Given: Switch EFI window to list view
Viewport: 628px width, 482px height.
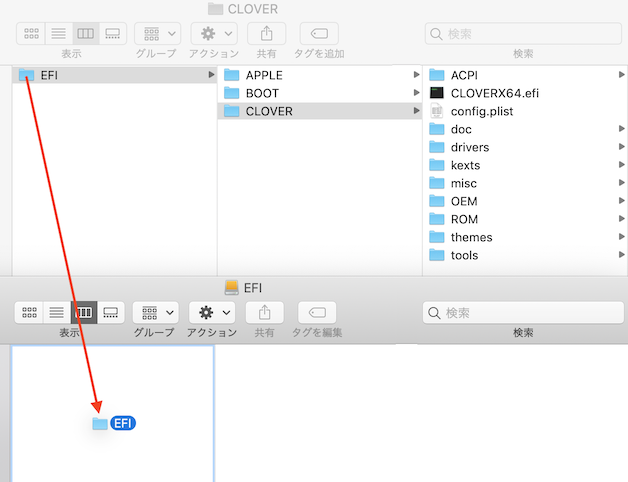Looking at the screenshot, I should point(57,313).
